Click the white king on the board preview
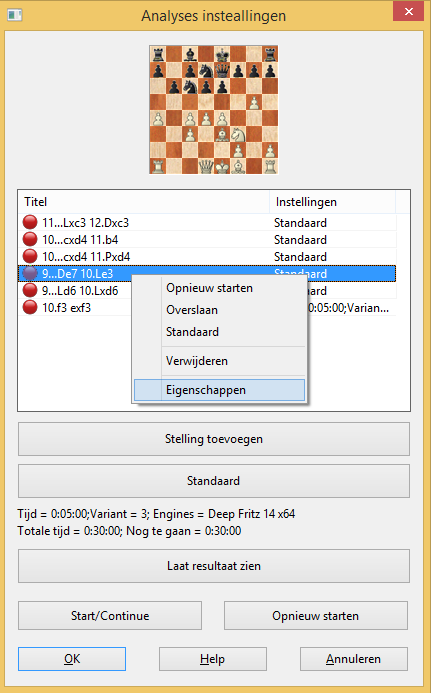 pyautogui.click(x=222, y=166)
